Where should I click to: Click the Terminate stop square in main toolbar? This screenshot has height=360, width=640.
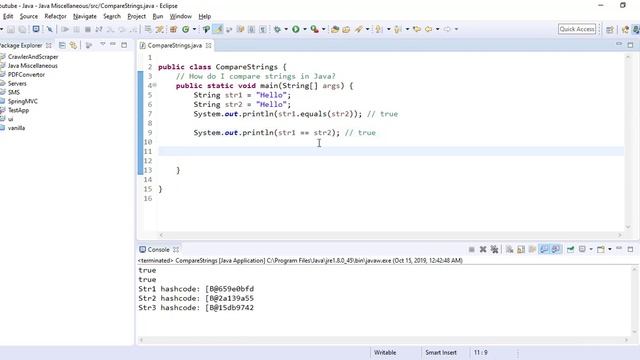tap(87, 29)
